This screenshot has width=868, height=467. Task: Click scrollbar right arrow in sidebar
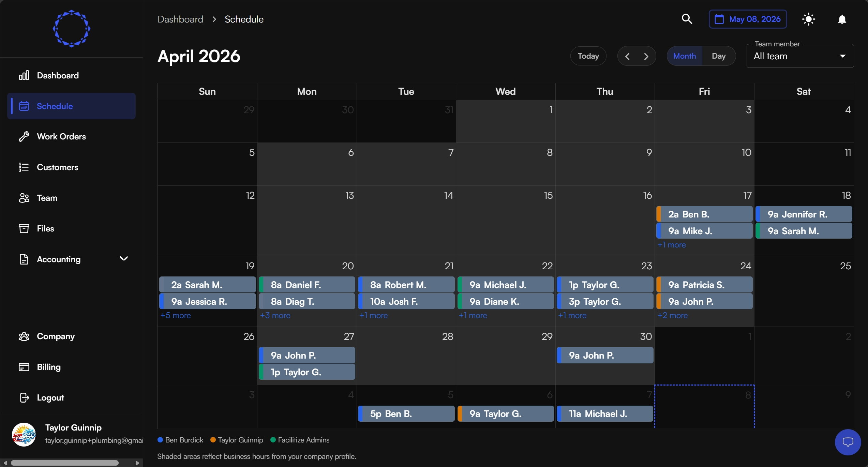pos(137,463)
